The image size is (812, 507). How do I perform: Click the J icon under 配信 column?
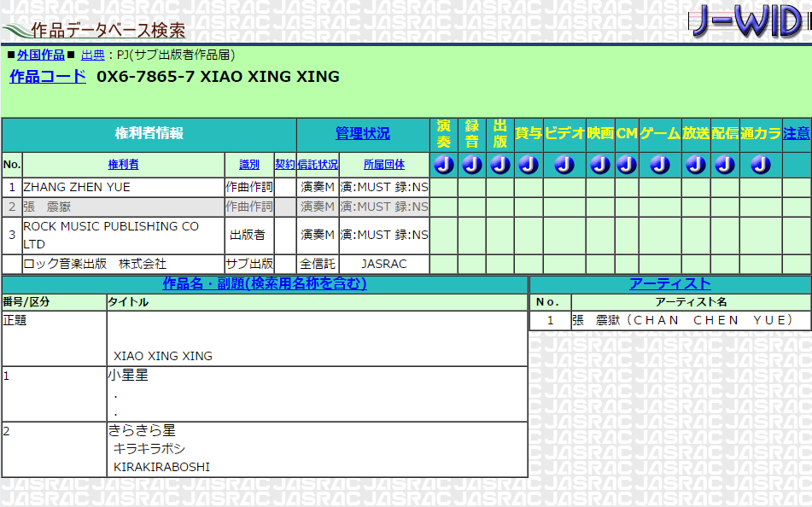point(724,166)
